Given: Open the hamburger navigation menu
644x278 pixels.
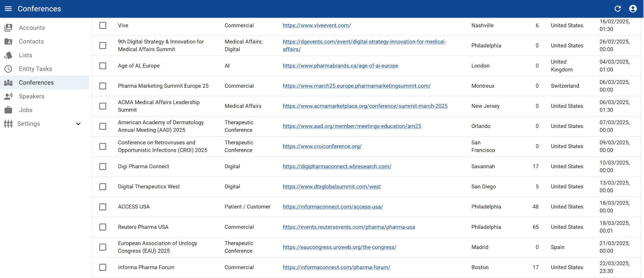Looking at the screenshot, I should point(8,8).
